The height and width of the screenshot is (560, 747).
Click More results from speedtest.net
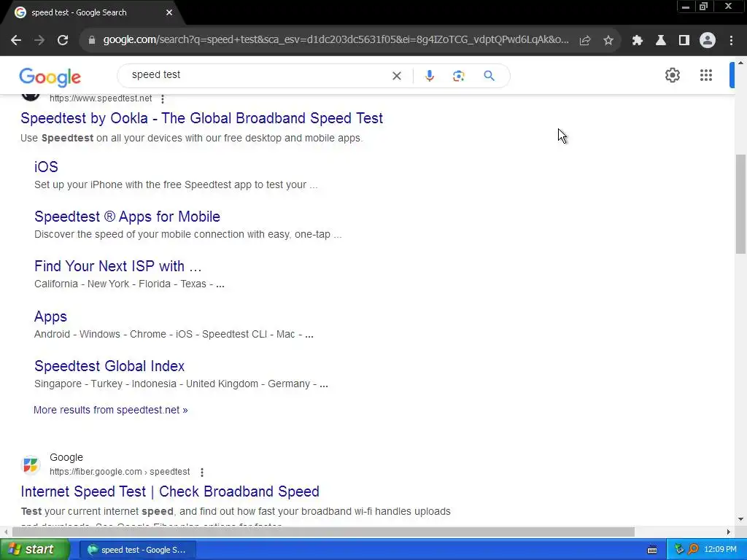click(x=111, y=410)
